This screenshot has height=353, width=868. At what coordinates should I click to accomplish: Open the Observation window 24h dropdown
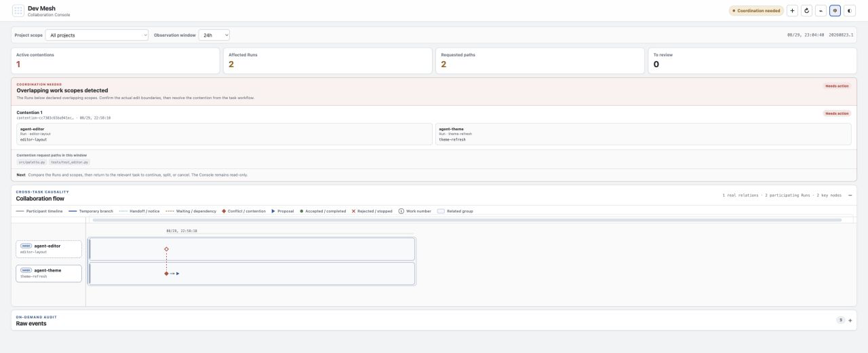click(x=214, y=35)
